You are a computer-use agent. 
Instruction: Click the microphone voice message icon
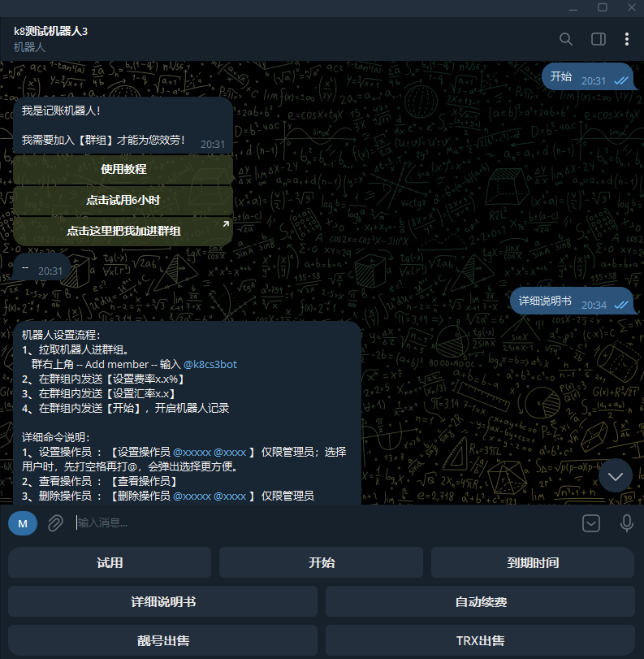(626, 523)
